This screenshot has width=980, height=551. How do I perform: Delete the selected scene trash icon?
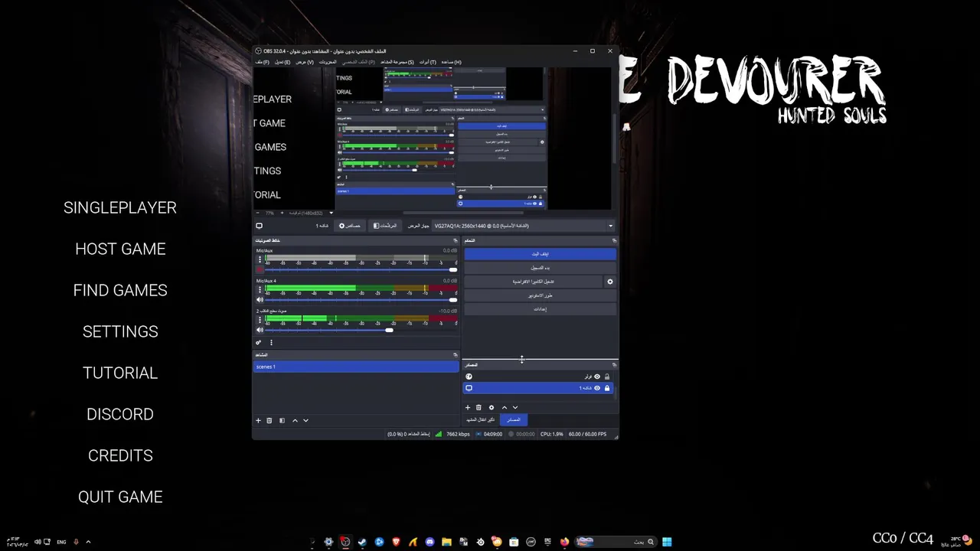pyautogui.click(x=269, y=420)
